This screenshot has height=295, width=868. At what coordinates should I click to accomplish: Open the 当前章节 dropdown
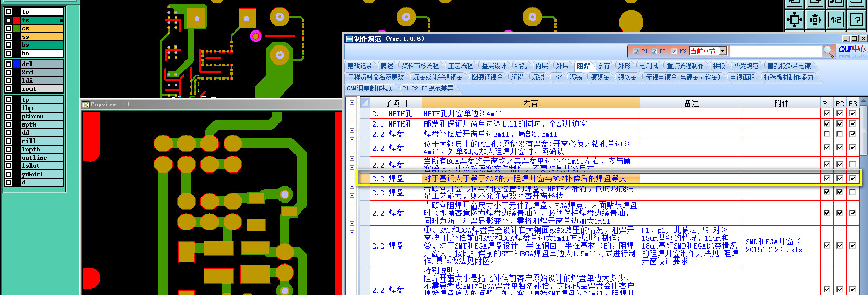point(723,51)
